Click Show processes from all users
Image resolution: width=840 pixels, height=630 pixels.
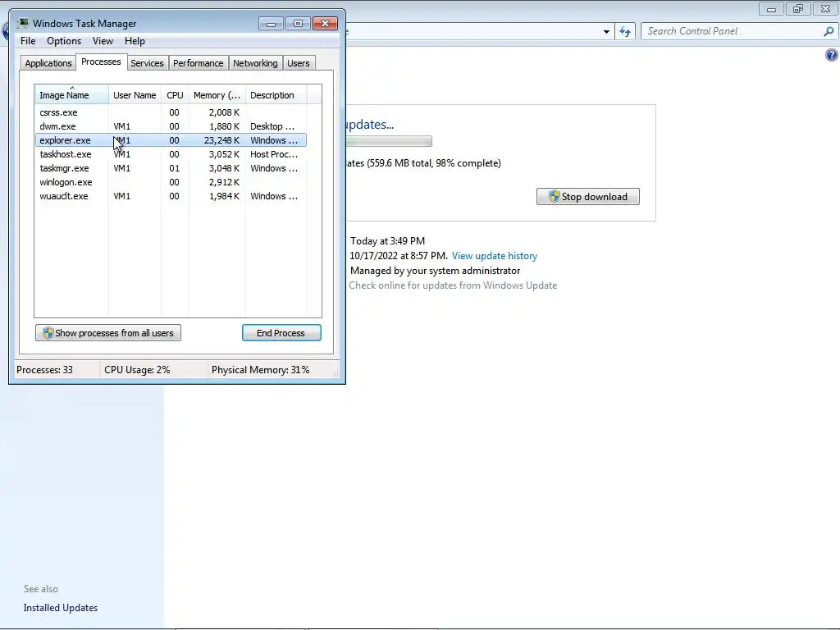108,333
